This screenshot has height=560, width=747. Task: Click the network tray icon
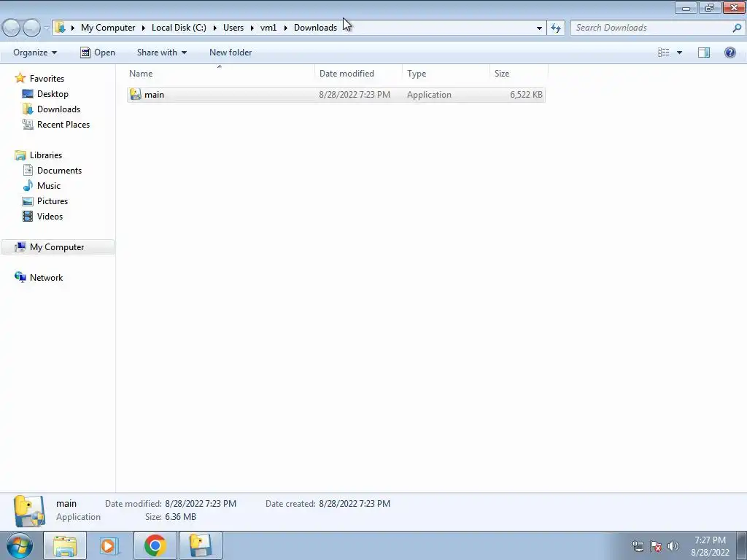638,546
